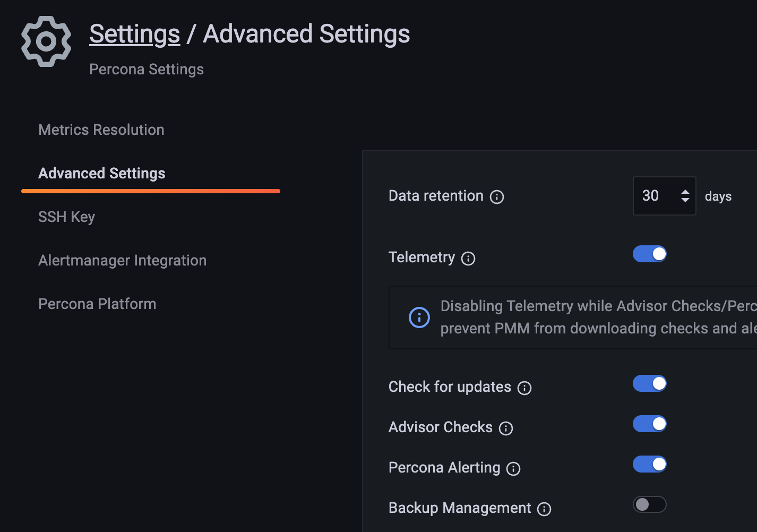This screenshot has height=532, width=757.
Task: Toggle Advisor Checks off
Action: (649, 424)
